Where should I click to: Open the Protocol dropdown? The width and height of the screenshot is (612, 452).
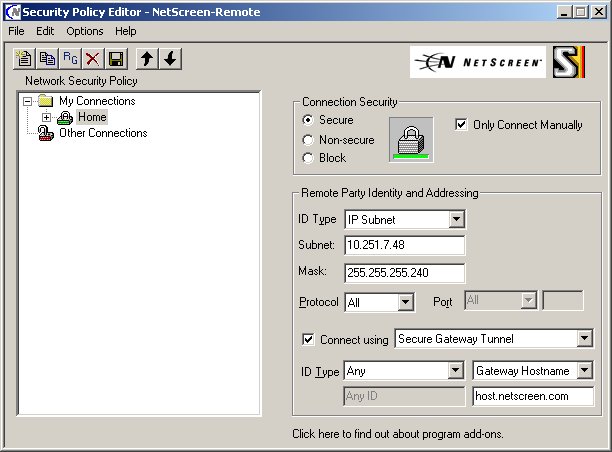[x=406, y=302]
